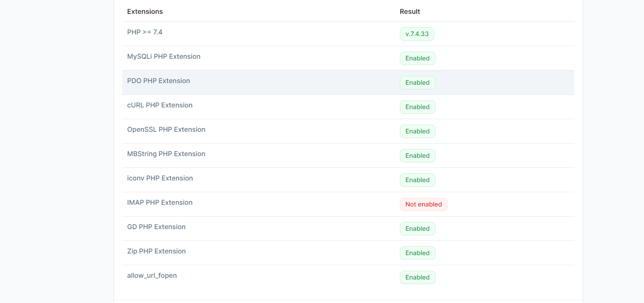This screenshot has height=303, width=644.
Task: Click the IMAP PHP Extension label
Action: click(160, 203)
